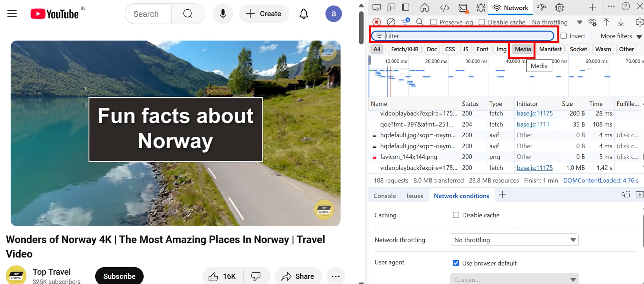This screenshot has width=644, height=284.
Task: Switch to the Console drawer tab
Action: tap(384, 196)
